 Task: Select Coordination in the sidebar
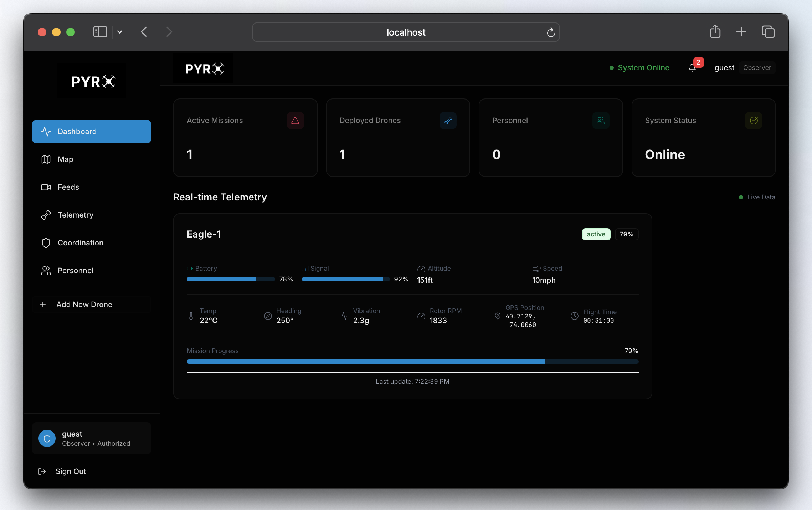click(x=80, y=243)
